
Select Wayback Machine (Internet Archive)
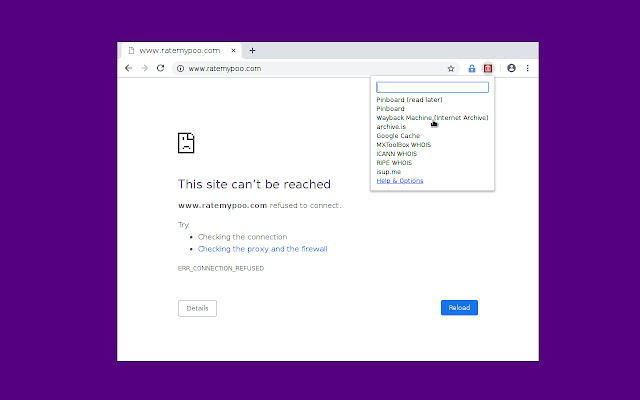coord(432,118)
